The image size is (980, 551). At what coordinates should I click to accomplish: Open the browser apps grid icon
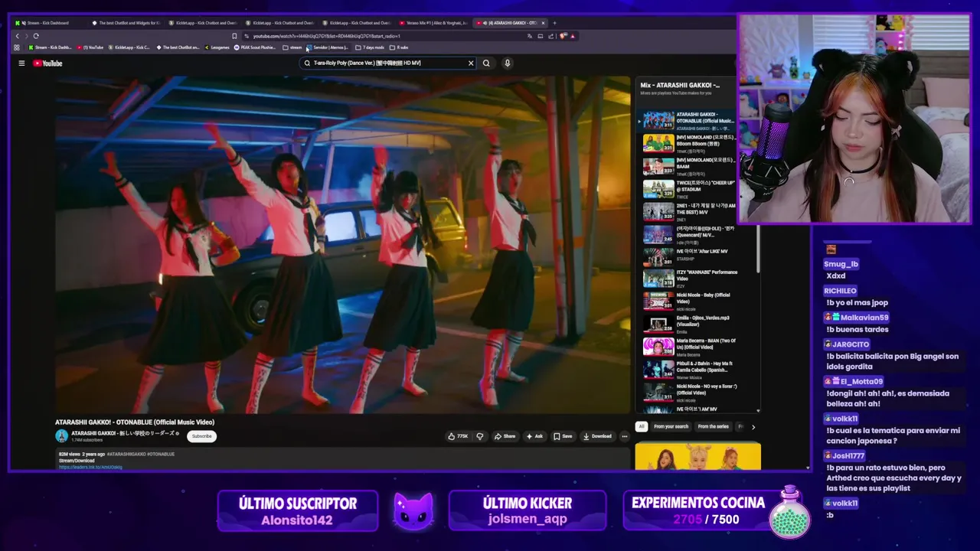click(x=17, y=47)
